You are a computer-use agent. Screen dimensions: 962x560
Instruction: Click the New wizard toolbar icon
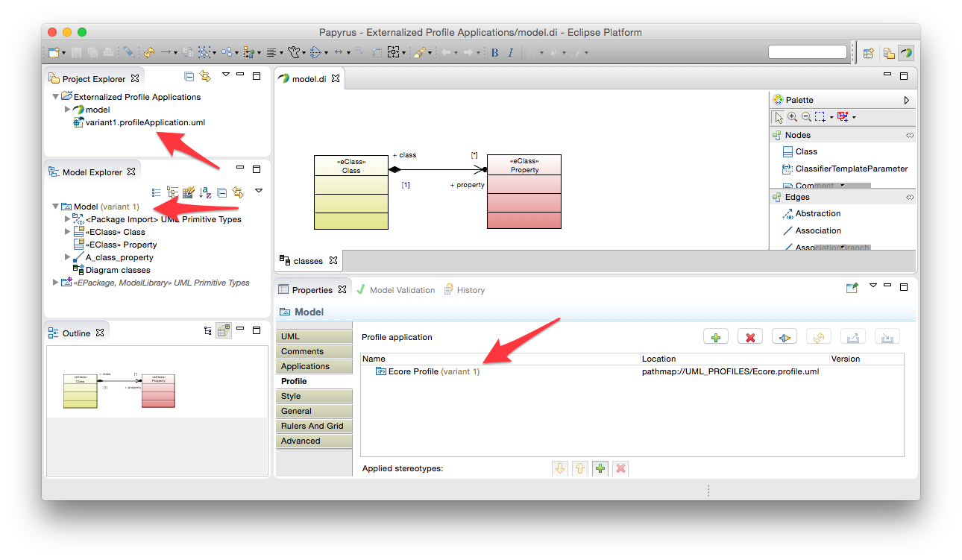pos(53,53)
